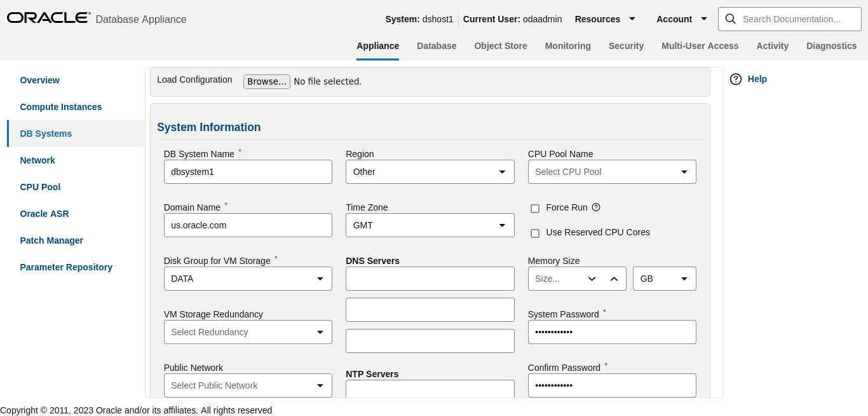Open the Region dropdown
Image resolution: width=868 pixels, height=416 pixels.
pos(501,171)
